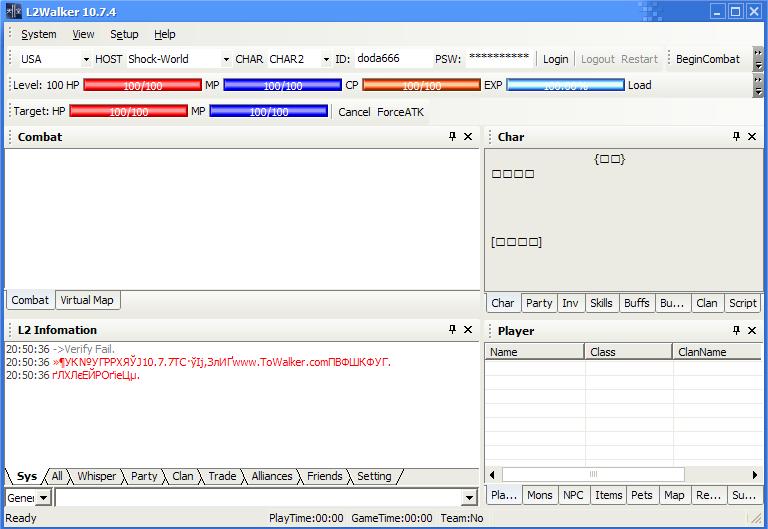768x529 pixels.
Task: Expand the status bars toolbar overflow
Action: click(x=758, y=85)
